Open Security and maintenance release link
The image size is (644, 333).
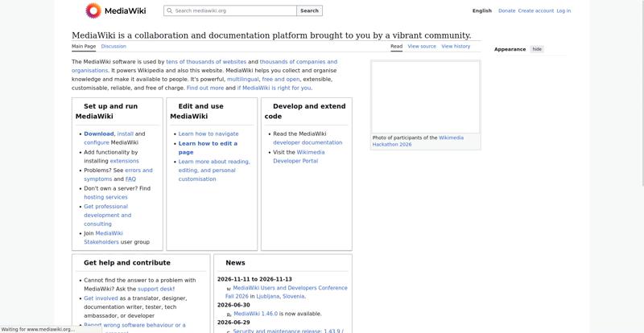[288, 331]
